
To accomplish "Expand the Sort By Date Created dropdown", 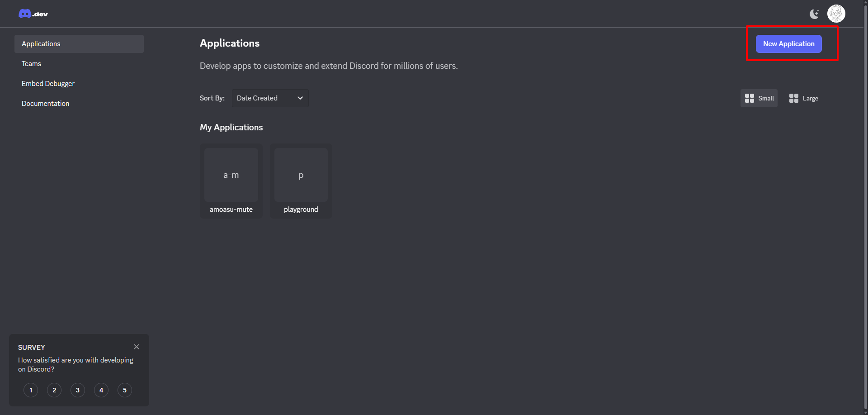I will pyautogui.click(x=270, y=98).
